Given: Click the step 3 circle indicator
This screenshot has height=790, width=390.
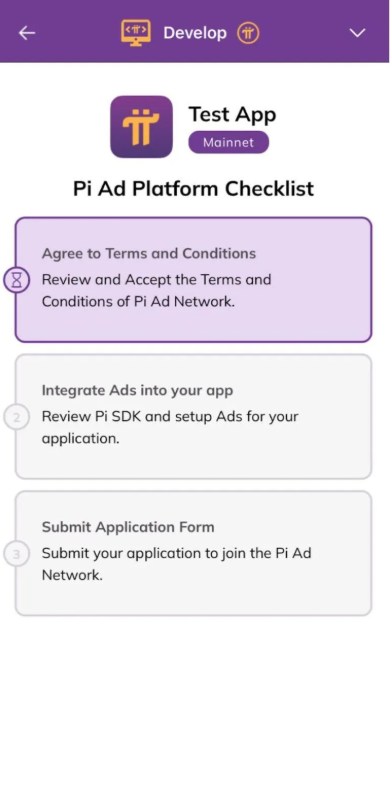Looking at the screenshot, I should 17,554.
